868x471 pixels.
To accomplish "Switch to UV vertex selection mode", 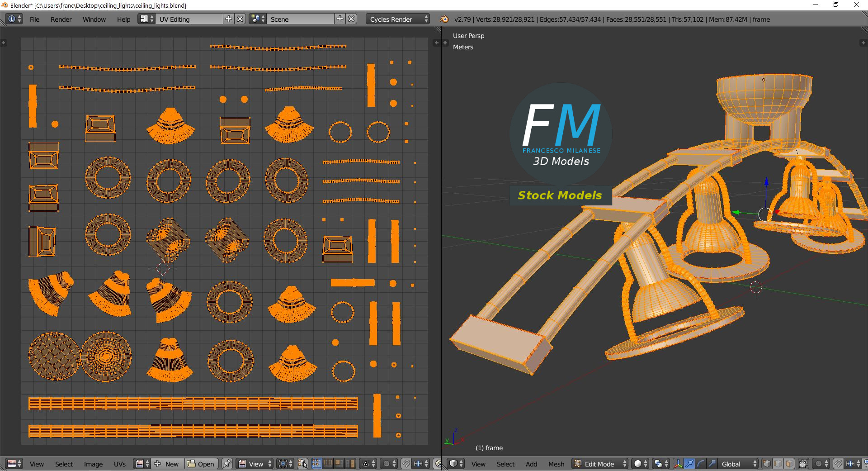I will (316, 464).
